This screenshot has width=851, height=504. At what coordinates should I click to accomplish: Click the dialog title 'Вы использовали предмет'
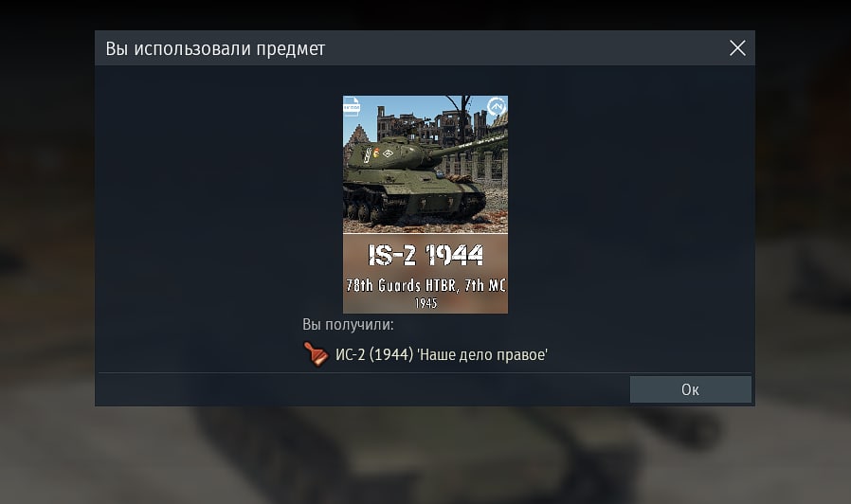click(x=215, y=49)
